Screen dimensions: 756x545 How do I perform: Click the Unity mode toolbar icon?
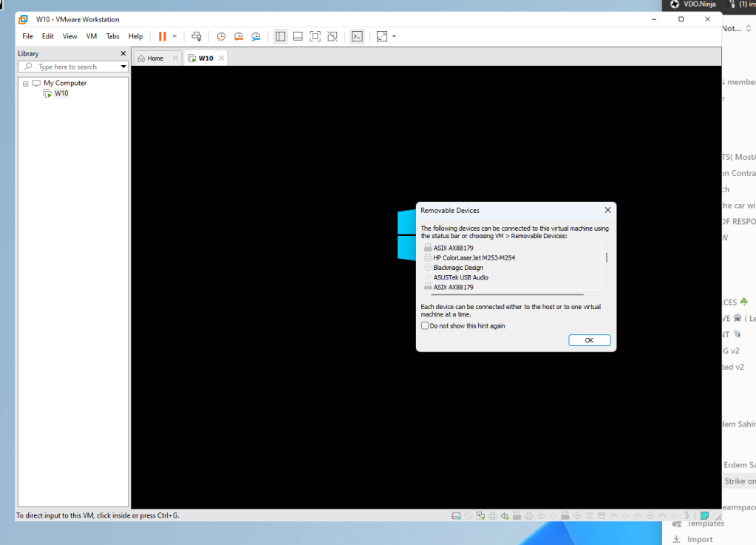click(x=333, y=36)
